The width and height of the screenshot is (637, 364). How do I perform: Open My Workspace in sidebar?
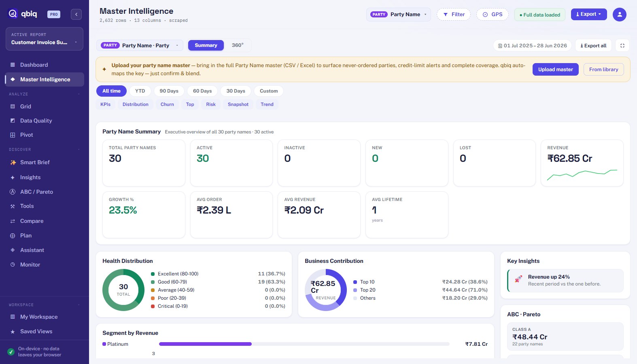[45, 317]
